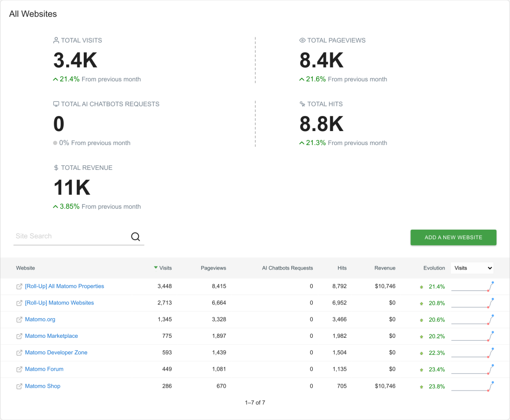
Task: Click external link icon beside Matomo Developer Zone
Action: click(x=19, y=353)
